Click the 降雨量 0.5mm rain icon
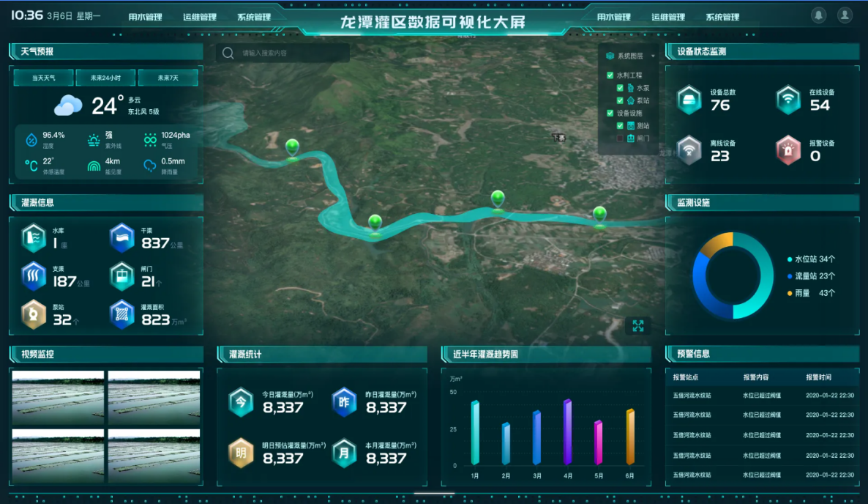This screenshot has height=504, width=868. point(150,166)
